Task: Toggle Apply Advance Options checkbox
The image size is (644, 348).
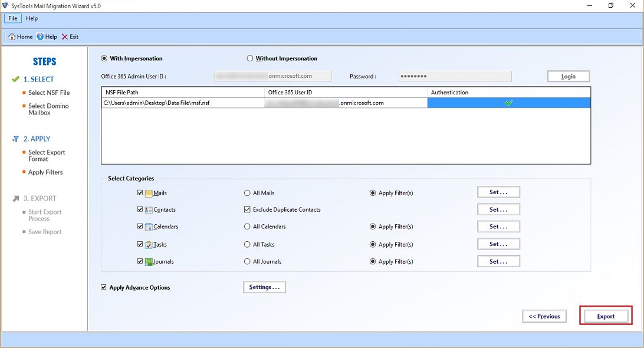Action: 104,287
